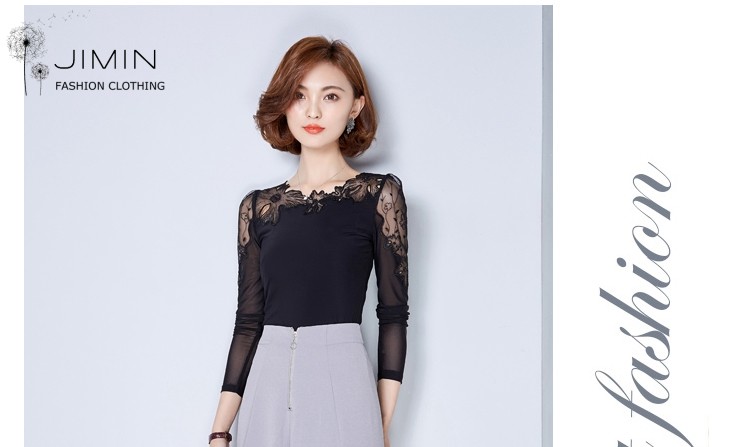Open the JIMIN brand name link

pos(105,59)
